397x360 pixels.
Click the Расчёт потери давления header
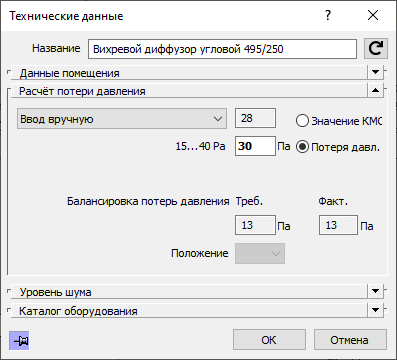[x=189, y=91]
